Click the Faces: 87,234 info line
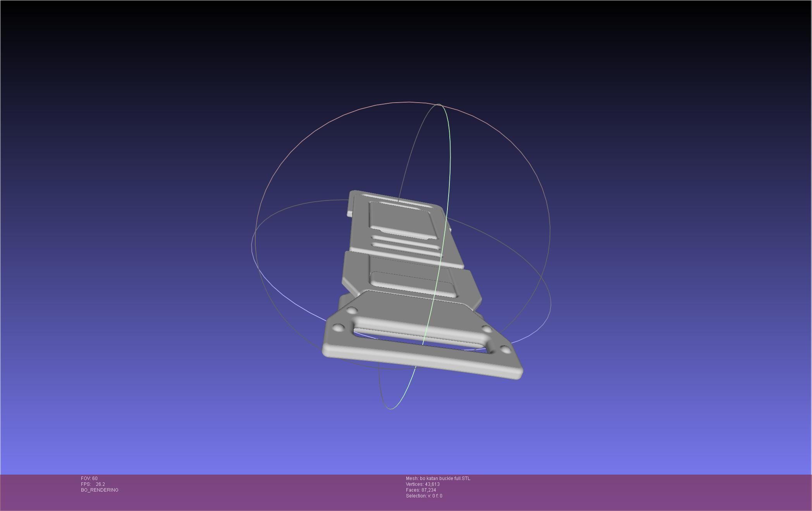The image size is (812, 511). [x=421, y=490]
